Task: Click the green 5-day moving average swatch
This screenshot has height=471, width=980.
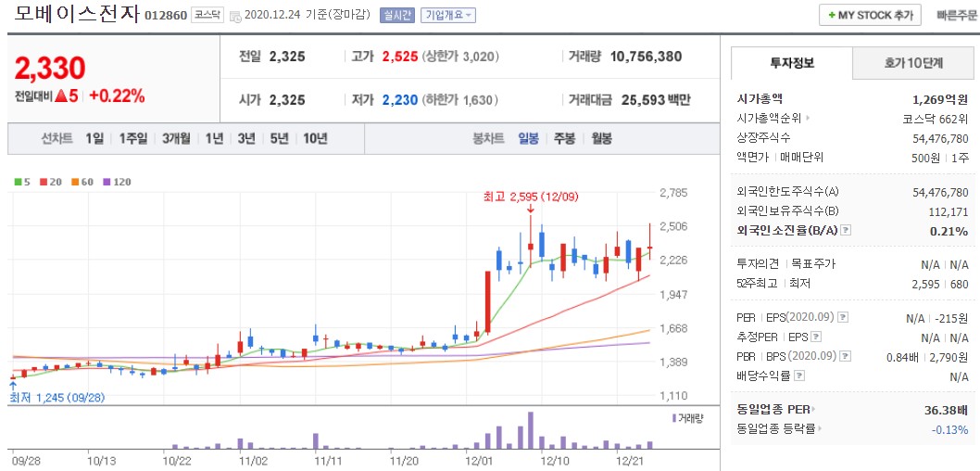Action: (x=18, y=182)
